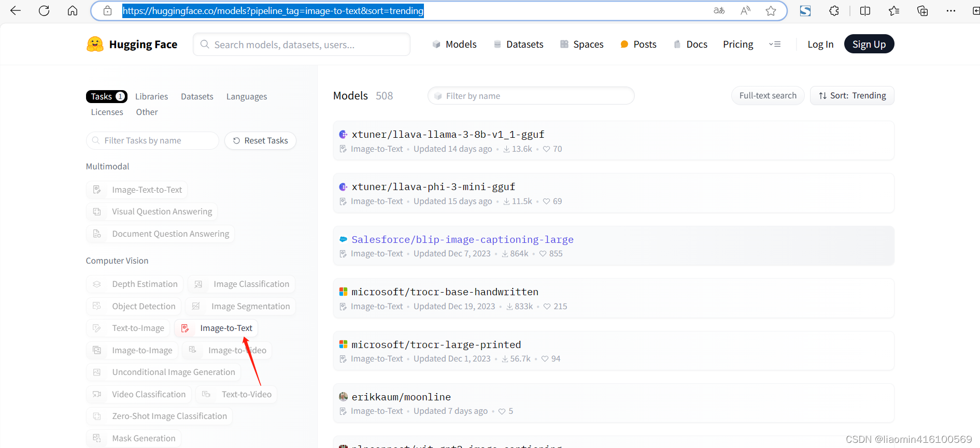This screenshot has height=448, width=980.
Task: Switch to the Languages filter tab
Action: 247,96
